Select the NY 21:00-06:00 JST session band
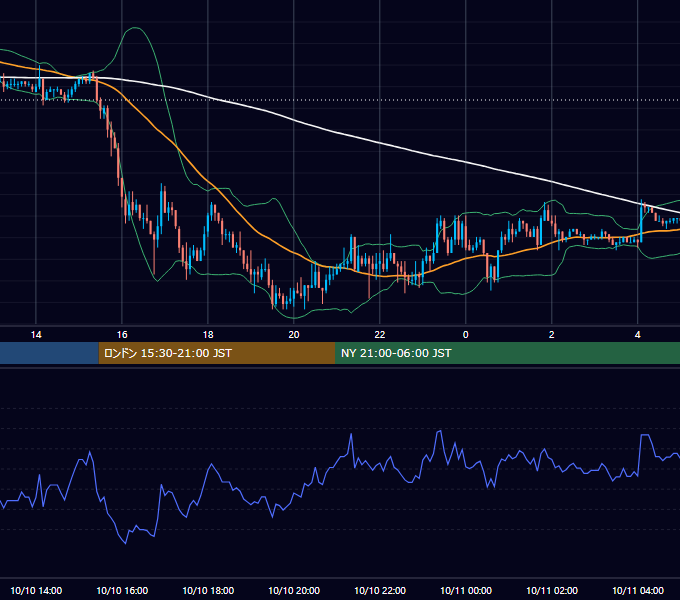 click(x=507, y=353)
